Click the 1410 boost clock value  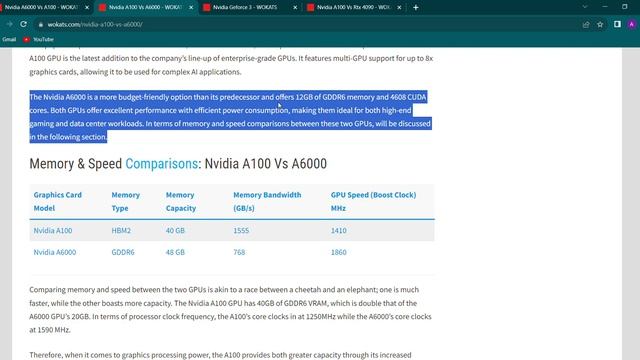pos(338,230)
